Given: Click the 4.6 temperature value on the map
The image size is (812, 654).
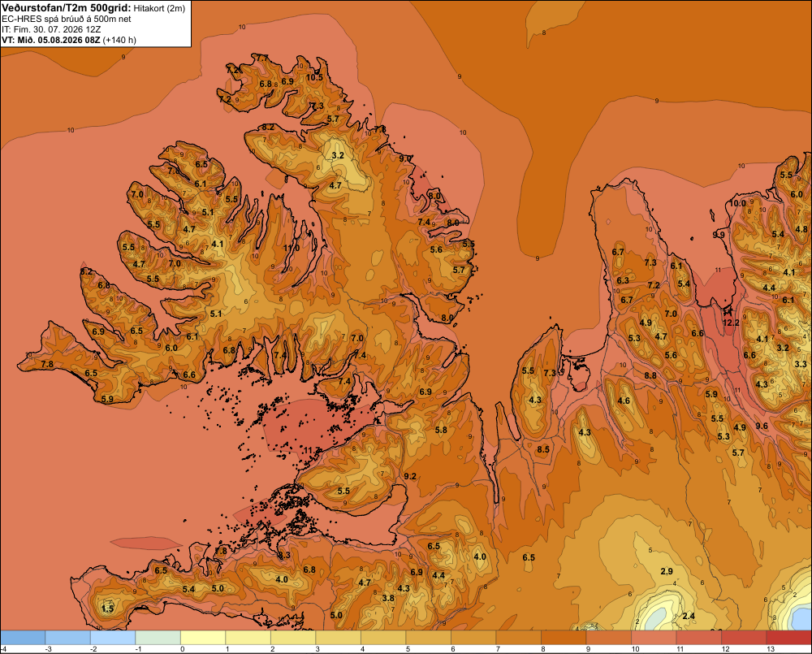Looking at the screenshot, I should [x=624, y=400].
